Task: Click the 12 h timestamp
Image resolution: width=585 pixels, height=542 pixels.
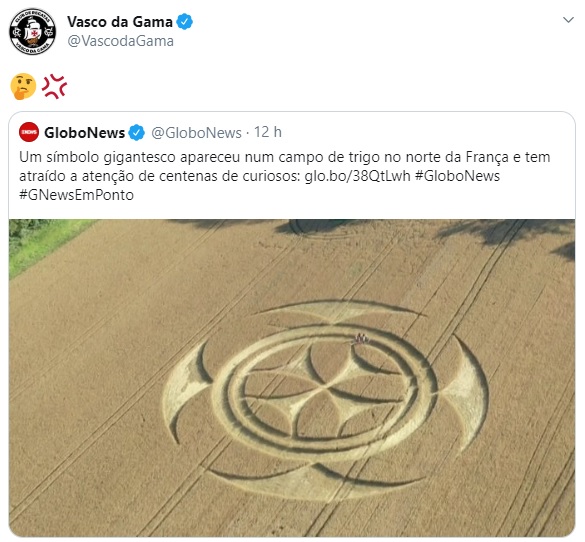Action: [268, 132]
